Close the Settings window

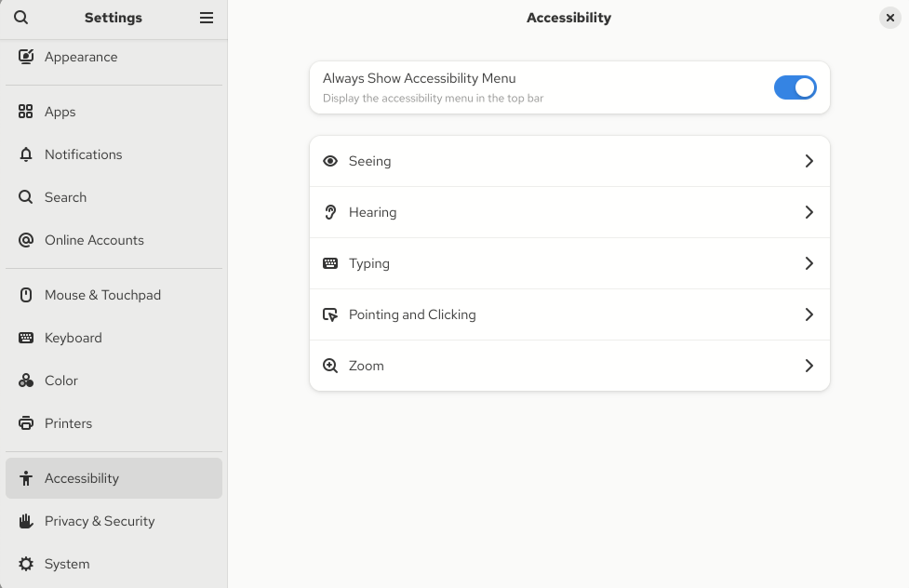(x=889, y=18)
